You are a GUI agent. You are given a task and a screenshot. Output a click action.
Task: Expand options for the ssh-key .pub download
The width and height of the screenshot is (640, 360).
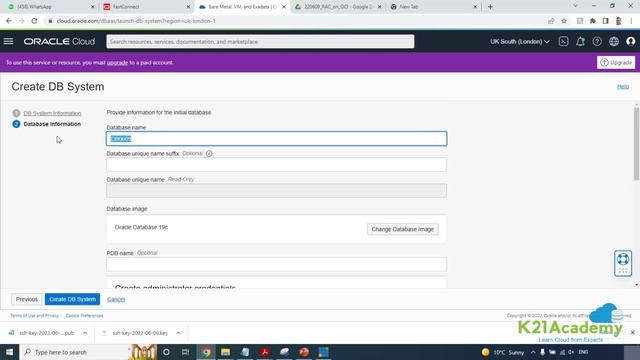point(85,333)
